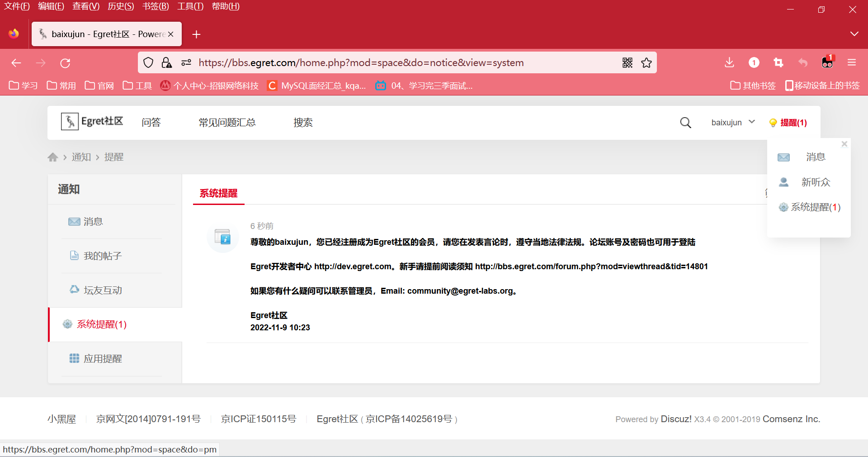Image resolution: width=868 pixels, height=457 pixels.
Task: Switch to the 系统提醒 tab
Action: [x=218, y=193]
